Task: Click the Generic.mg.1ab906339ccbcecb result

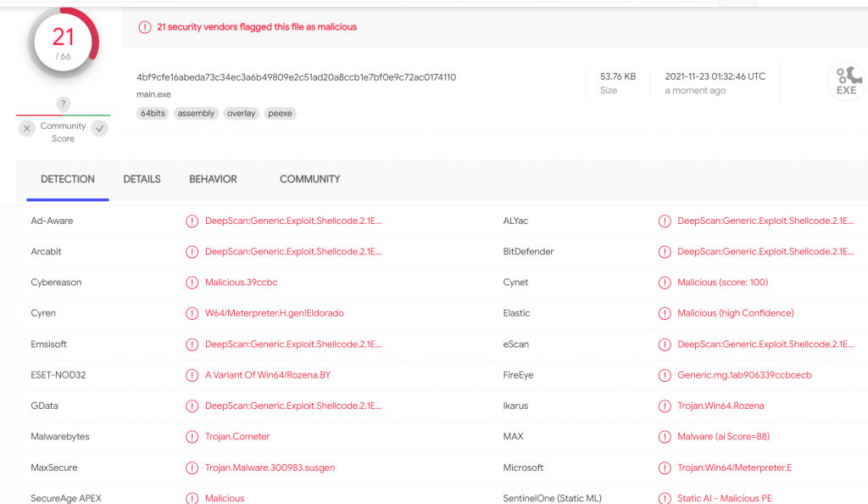Action: tap(744, 376)
